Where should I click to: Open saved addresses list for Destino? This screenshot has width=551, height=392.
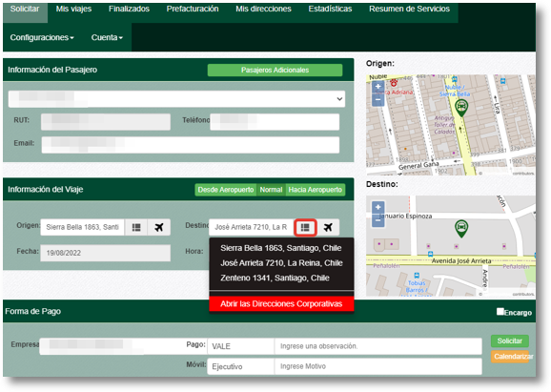305,227
